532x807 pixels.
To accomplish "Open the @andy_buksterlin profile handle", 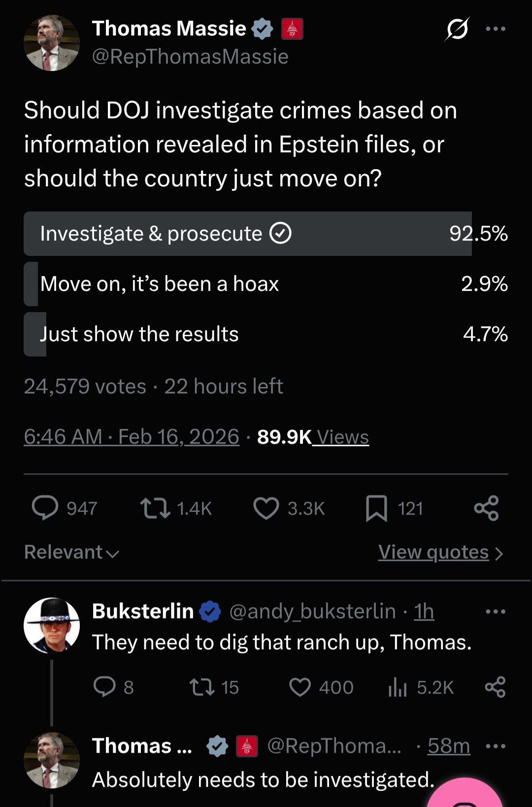I will pyautogui.click(x=312, y=612).
